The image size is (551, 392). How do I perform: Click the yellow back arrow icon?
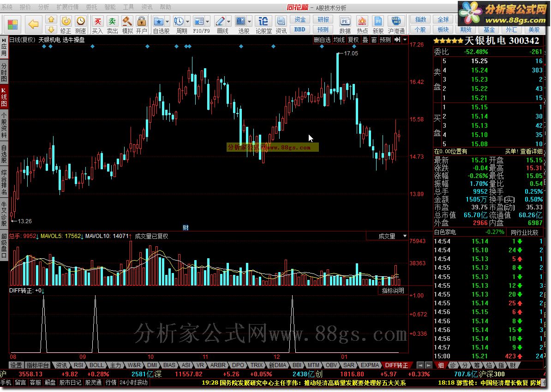[x=33, y=24]
